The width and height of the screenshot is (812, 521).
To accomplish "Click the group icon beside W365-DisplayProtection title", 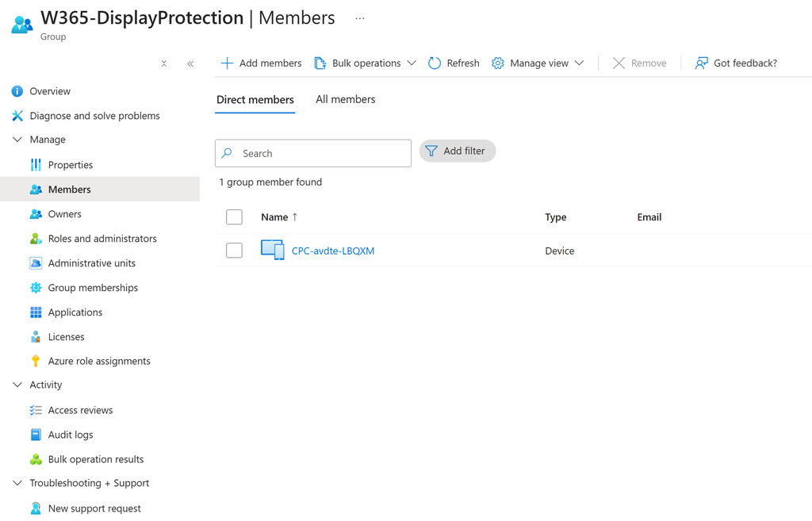I will coord(21,25).
